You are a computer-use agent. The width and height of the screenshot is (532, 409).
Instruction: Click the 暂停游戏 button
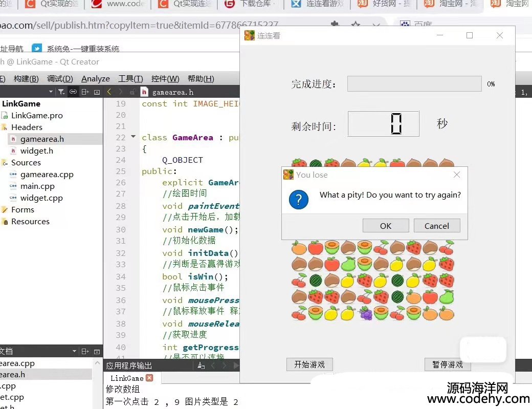tap(447, 364)
